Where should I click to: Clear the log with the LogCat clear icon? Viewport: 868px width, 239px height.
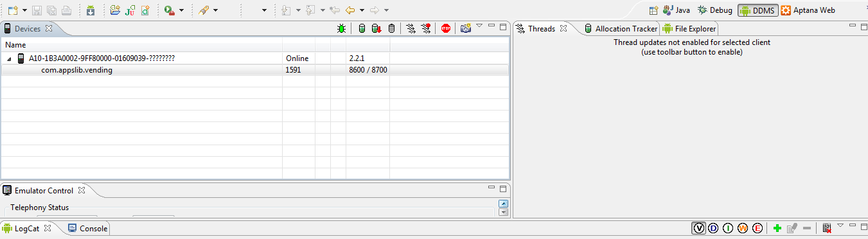827,228
